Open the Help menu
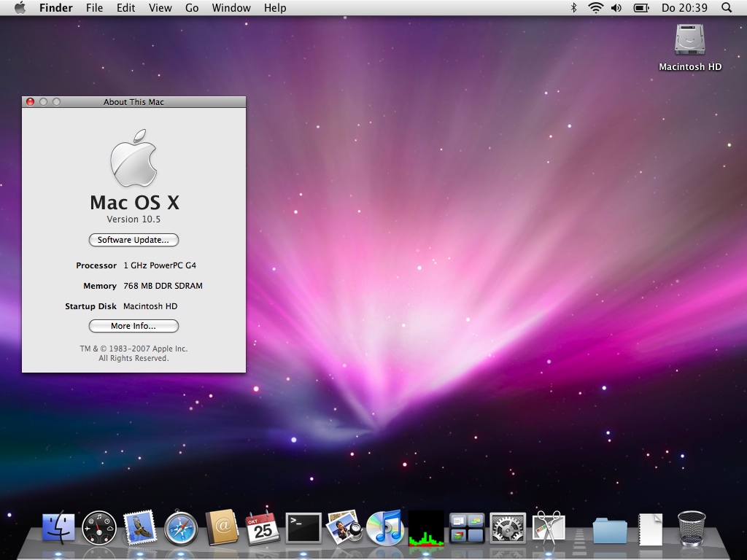Image resolution: width=747 pixels, height=560 pixels. pyautogui.click(x=275, y=7)
